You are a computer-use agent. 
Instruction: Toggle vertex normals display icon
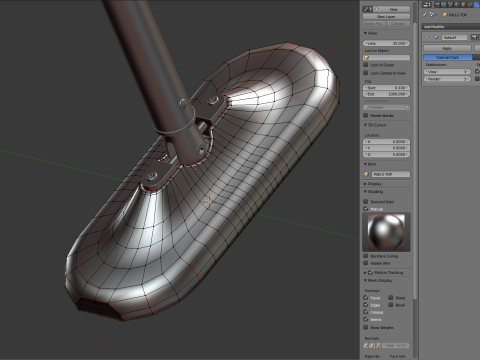pos(366,345)
